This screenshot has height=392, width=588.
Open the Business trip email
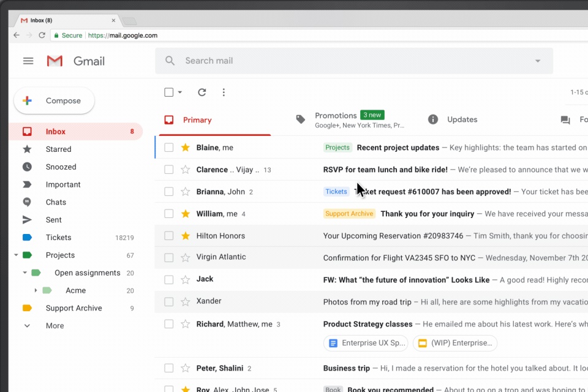(x=371, y=368)
